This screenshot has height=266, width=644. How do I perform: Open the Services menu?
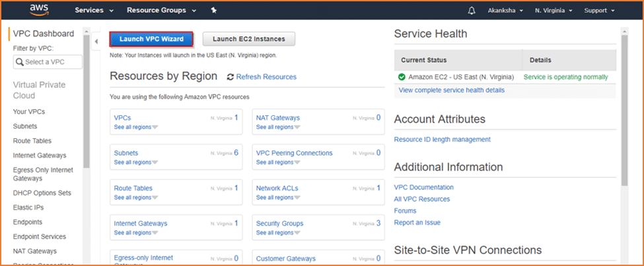(x=94, y=11)
